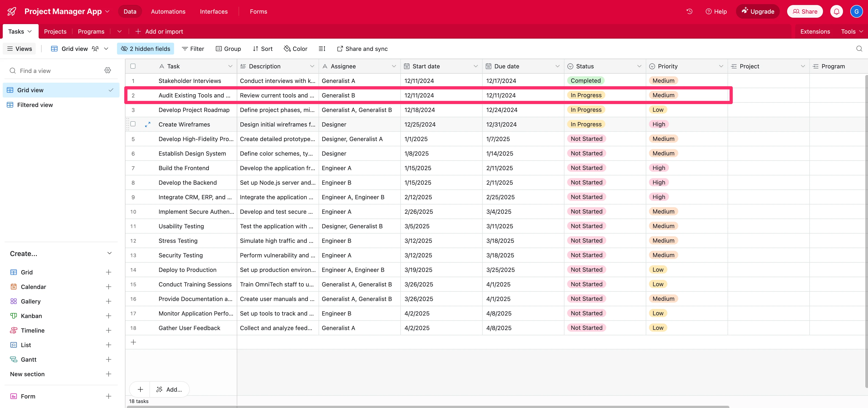Click plus icon to add row
Image resolution: width=868 pixels, height=408 pixels.
(133, 342)
